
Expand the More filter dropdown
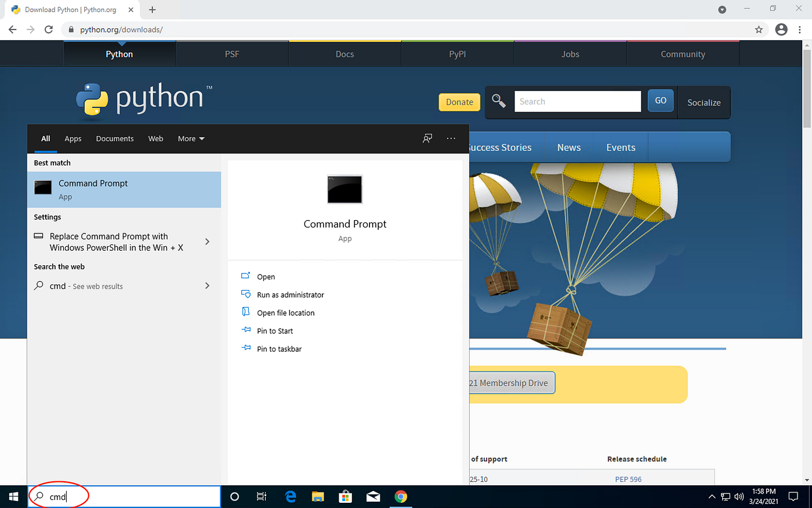[191, 139]
